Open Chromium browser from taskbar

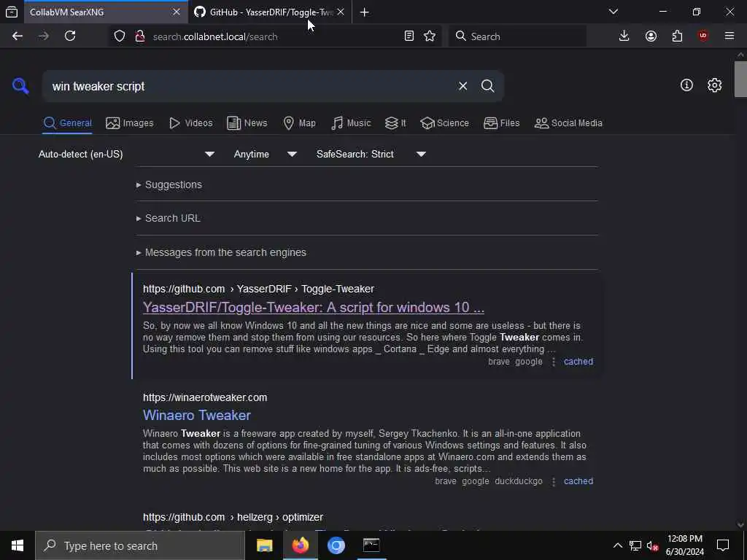[336, 545]
